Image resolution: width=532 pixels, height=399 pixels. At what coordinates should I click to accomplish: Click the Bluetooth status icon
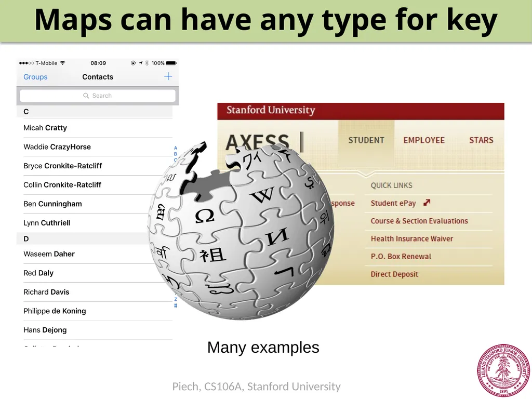[x=147, y=63]
